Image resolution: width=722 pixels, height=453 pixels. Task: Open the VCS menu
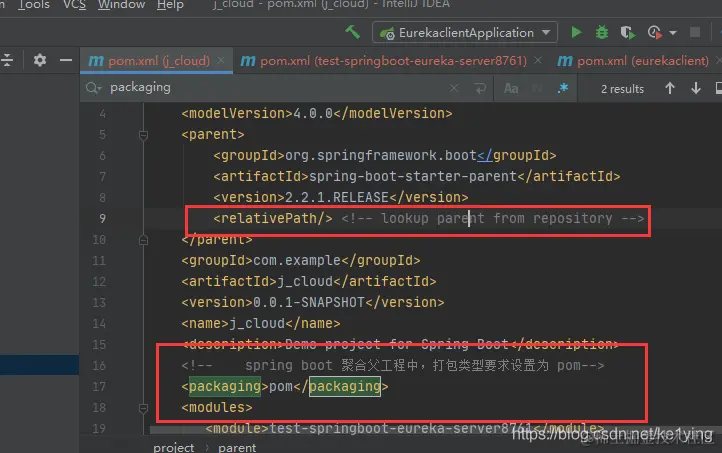tap(75, 5)
